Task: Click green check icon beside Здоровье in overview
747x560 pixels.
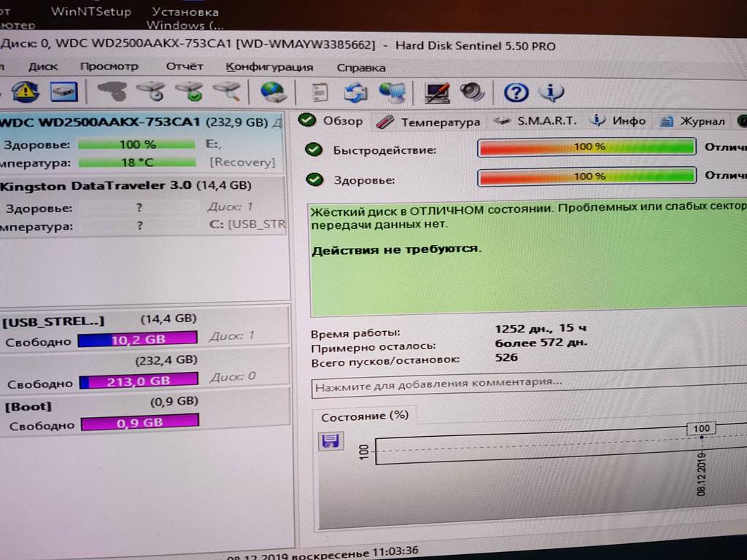Action: (314, 179)
